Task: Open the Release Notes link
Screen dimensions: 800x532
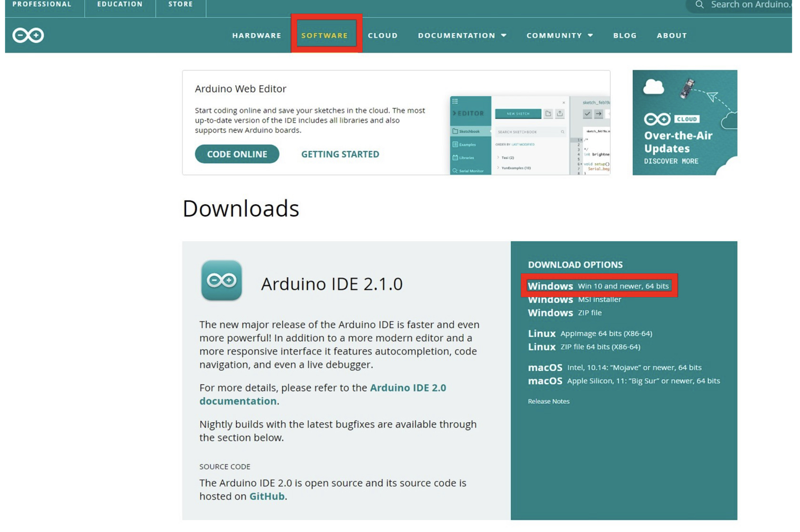Action: click(x=548, y=401)
